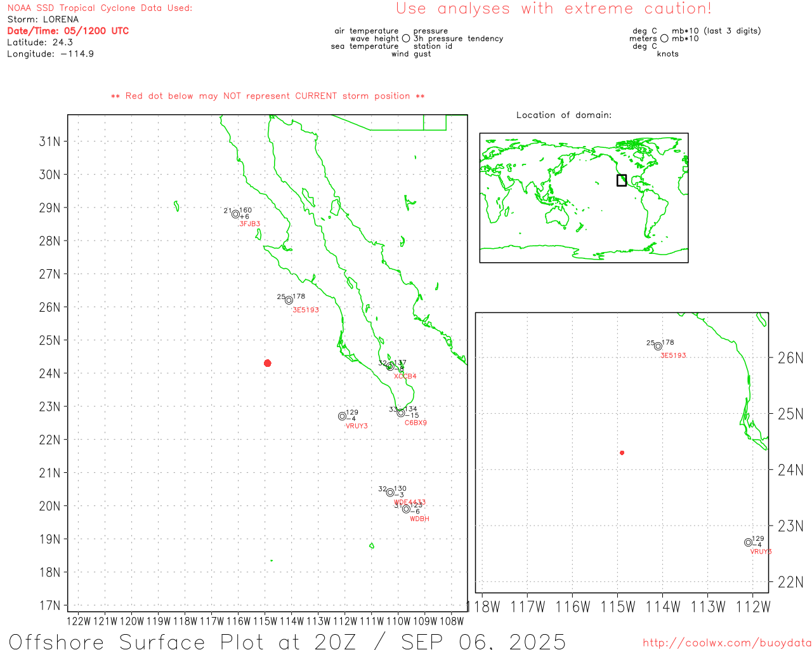Select the VRUY3 station circle in the inset map
The width and height of the screenshot is (812, 650).
(749, 542)
